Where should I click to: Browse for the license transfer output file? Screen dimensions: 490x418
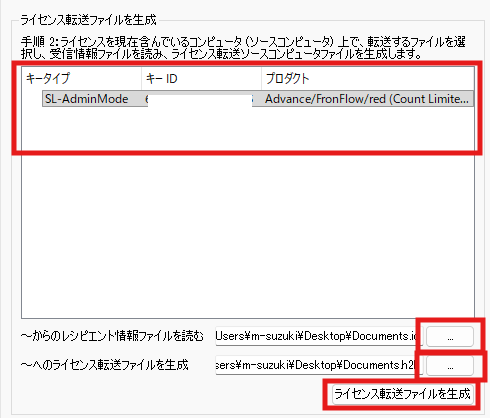tap(450, 366)
